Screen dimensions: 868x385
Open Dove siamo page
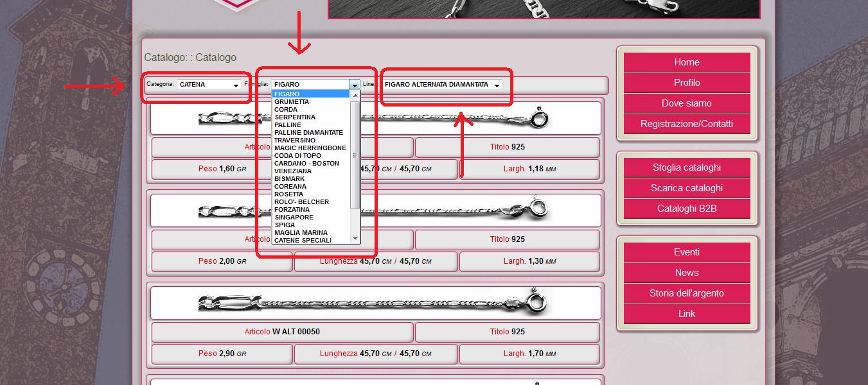click(x=687, y=103)
